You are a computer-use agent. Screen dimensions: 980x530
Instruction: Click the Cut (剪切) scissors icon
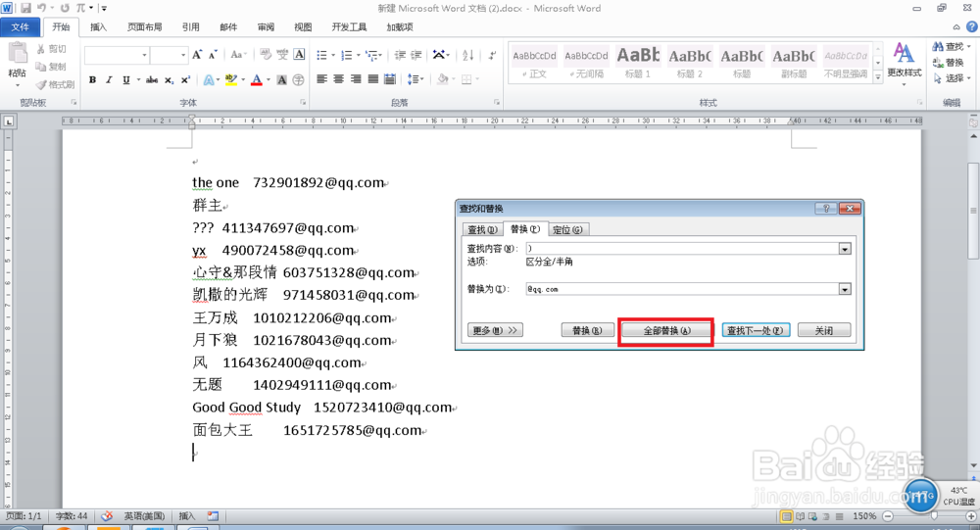point(41,49)
